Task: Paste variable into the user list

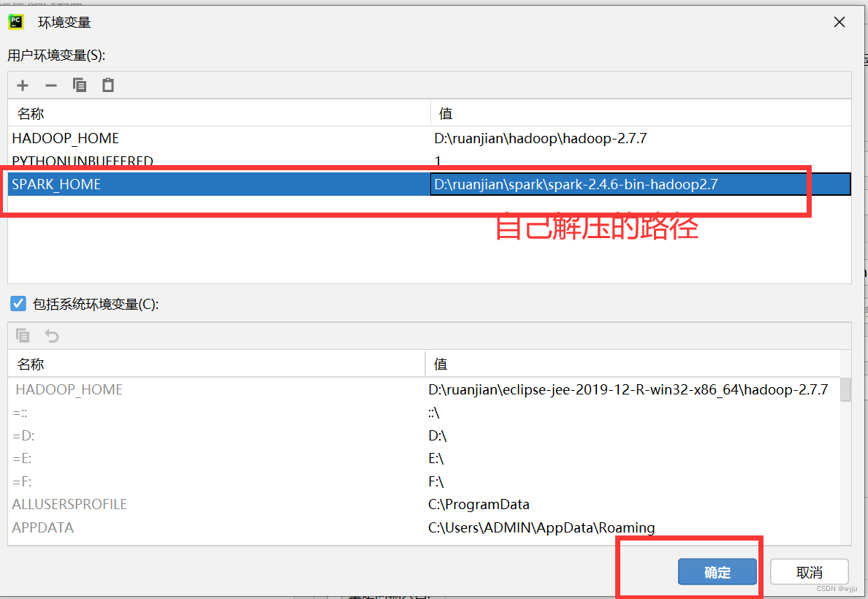Action: point(108,85)
